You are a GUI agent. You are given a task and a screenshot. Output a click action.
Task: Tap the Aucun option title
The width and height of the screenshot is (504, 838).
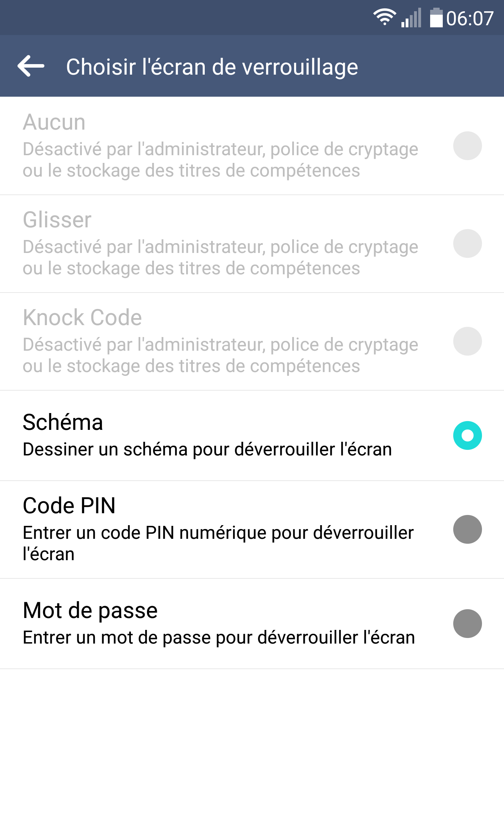coord(54,122)
